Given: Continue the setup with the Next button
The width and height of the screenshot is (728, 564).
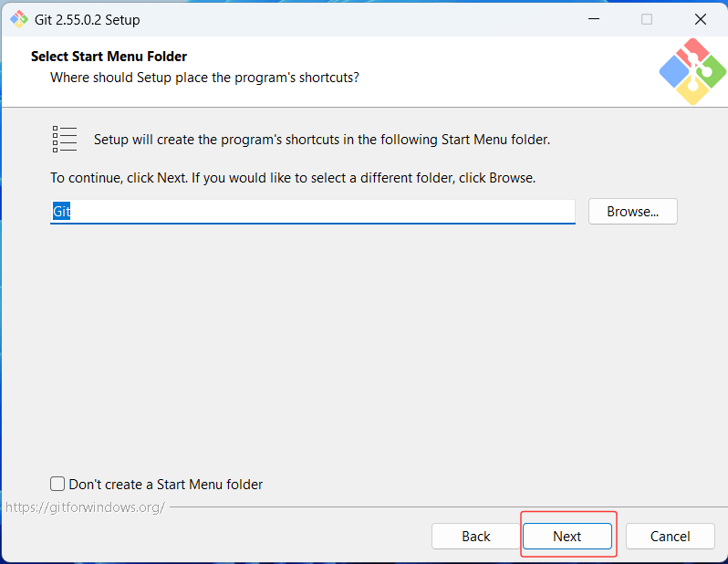Looking at the screenshot, I should [x=567, y=536].
